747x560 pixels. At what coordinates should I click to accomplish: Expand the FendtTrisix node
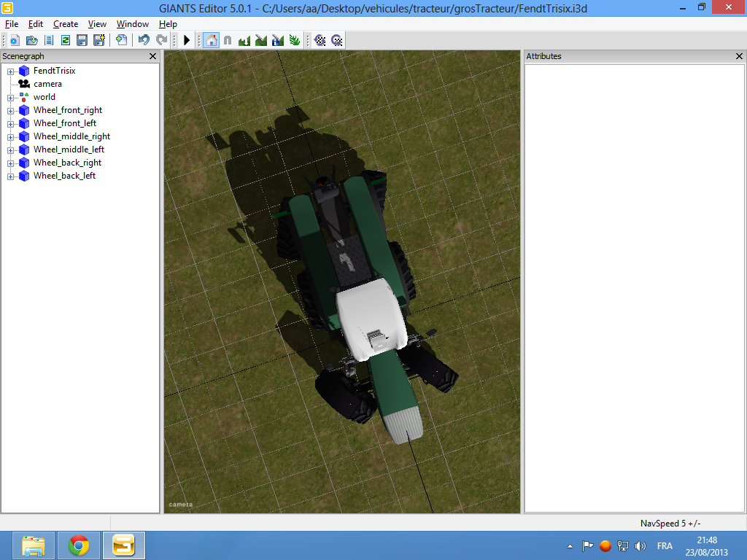(10, 71)
